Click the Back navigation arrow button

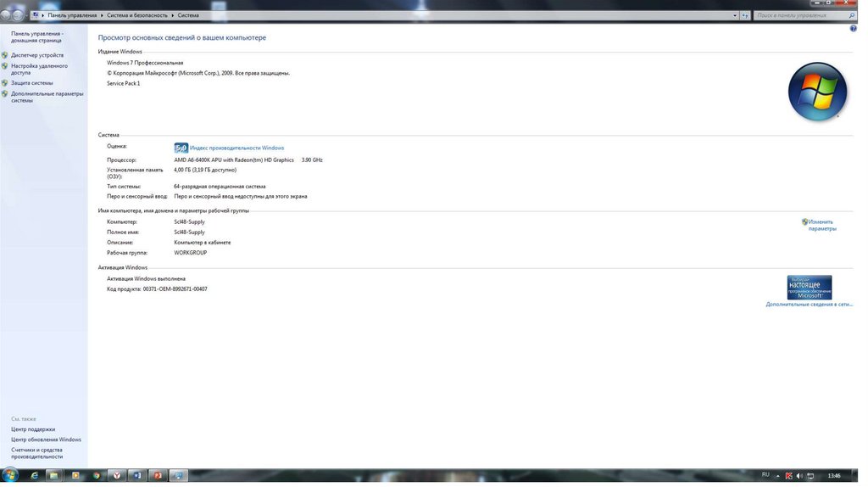click(6, 15)
